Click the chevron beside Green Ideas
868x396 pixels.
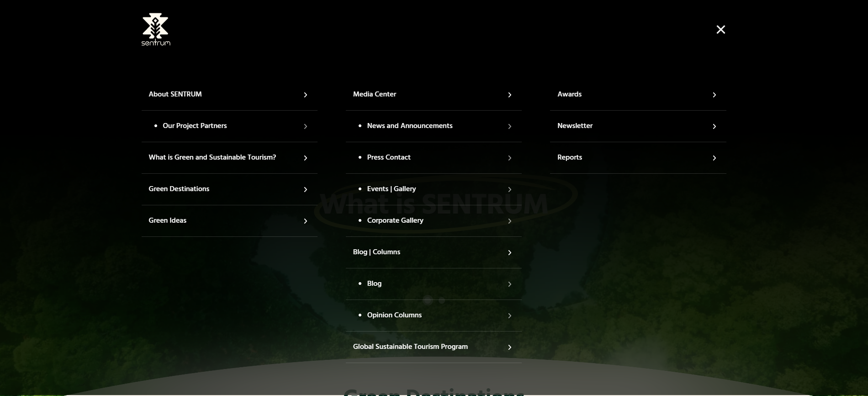pos(305,221)
